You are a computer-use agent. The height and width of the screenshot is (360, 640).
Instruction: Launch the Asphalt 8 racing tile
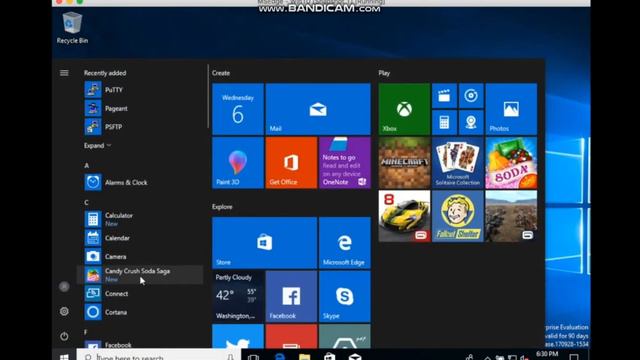point(404,216)
